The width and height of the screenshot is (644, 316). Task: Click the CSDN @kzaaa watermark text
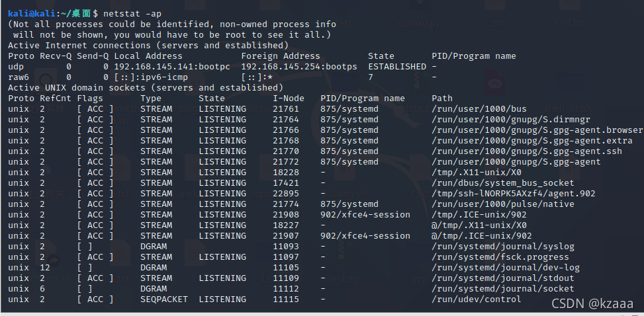point(592,303)
